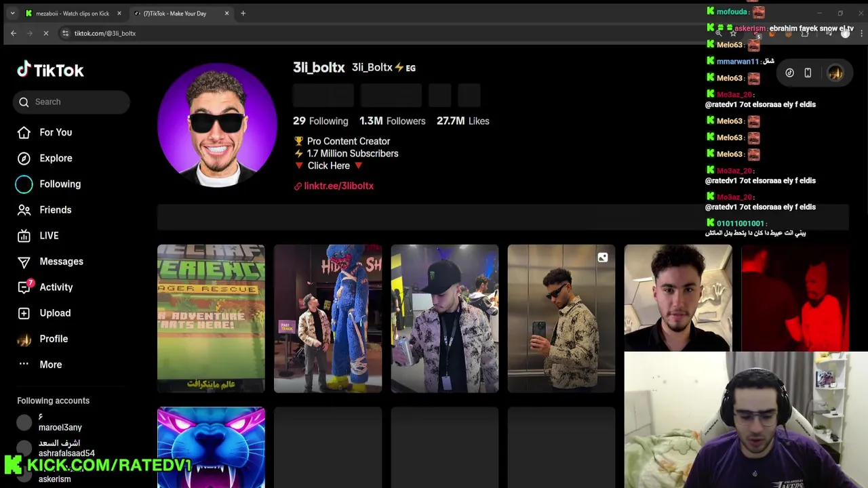This screenshot has height=488, width=868.
Task: Click the Following accounts heading
Action: [x=53, y=401]
